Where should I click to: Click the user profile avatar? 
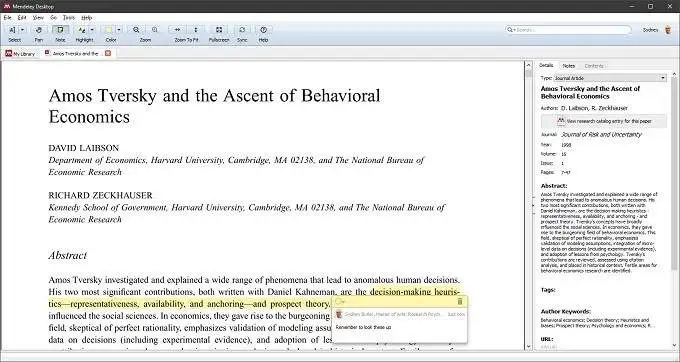point(668,30)
